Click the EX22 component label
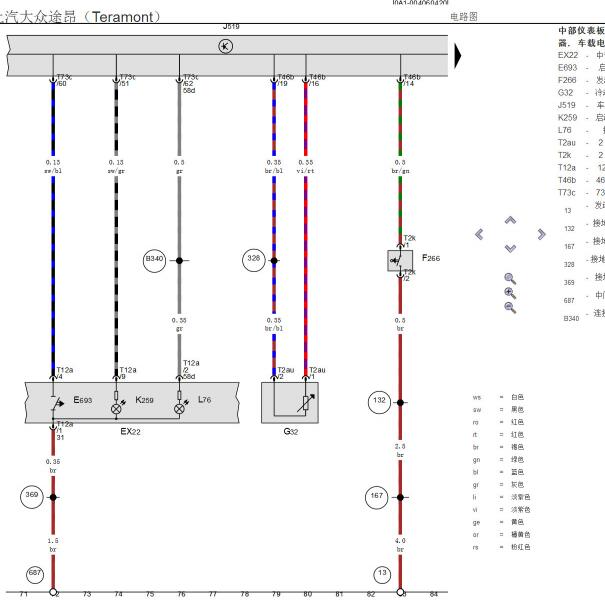 (x=130, y=431)
